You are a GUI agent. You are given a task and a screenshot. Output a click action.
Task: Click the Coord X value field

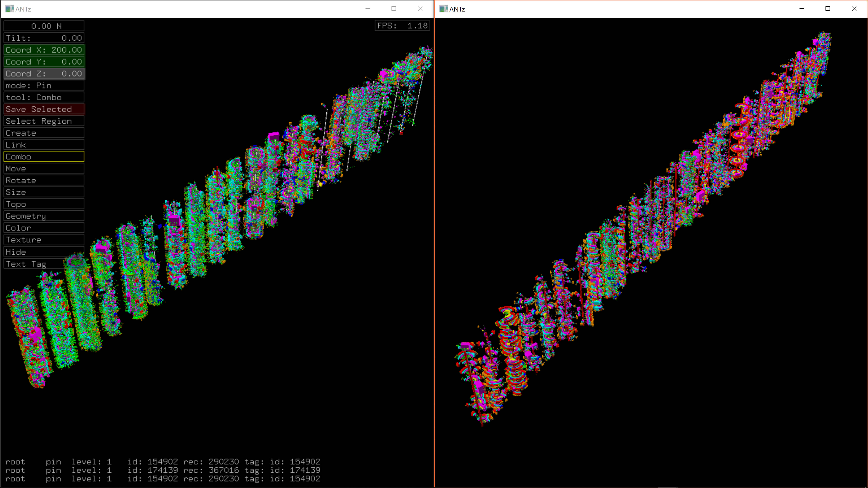click(44, 50)
